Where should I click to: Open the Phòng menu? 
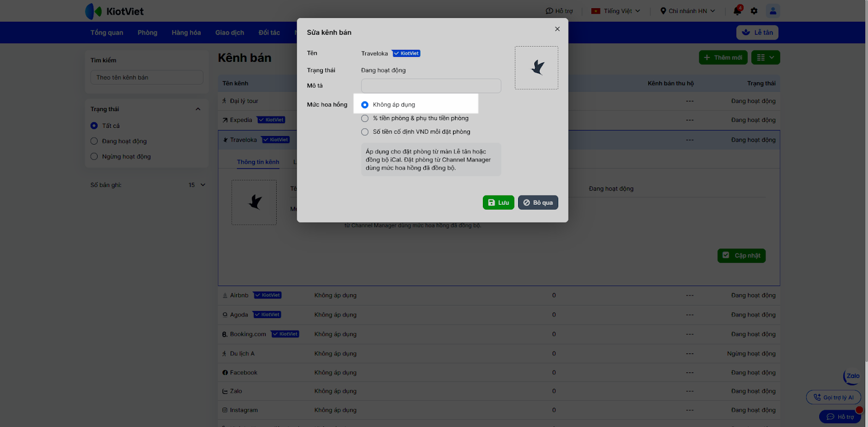click(x=148, y=33)
